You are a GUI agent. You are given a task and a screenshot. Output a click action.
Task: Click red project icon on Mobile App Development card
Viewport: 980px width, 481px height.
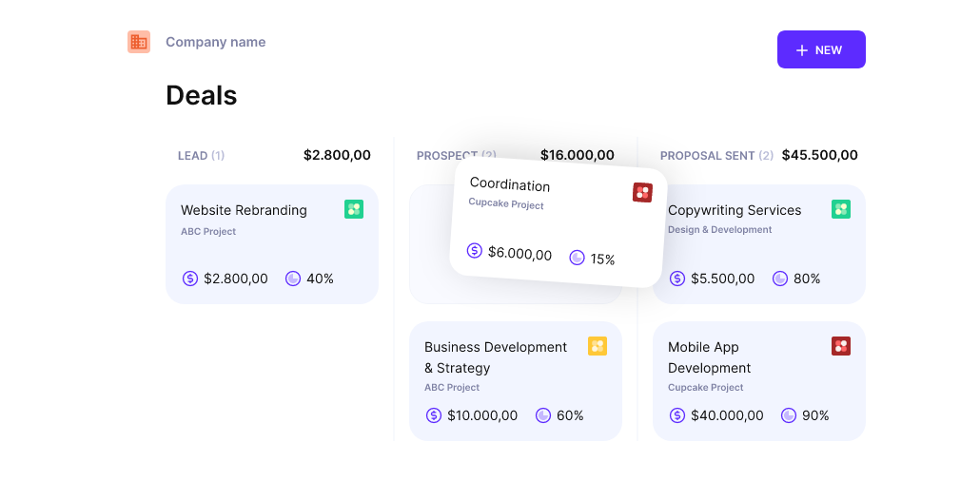841,346
